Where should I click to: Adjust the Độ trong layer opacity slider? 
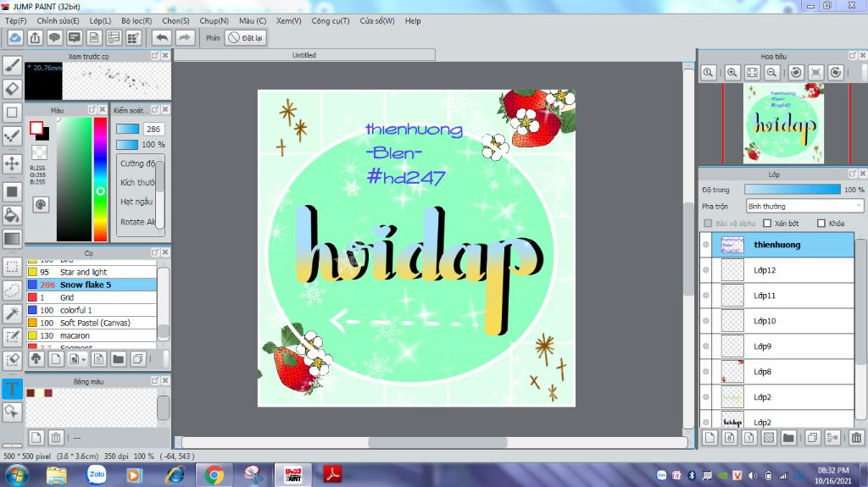pos(793,189)
